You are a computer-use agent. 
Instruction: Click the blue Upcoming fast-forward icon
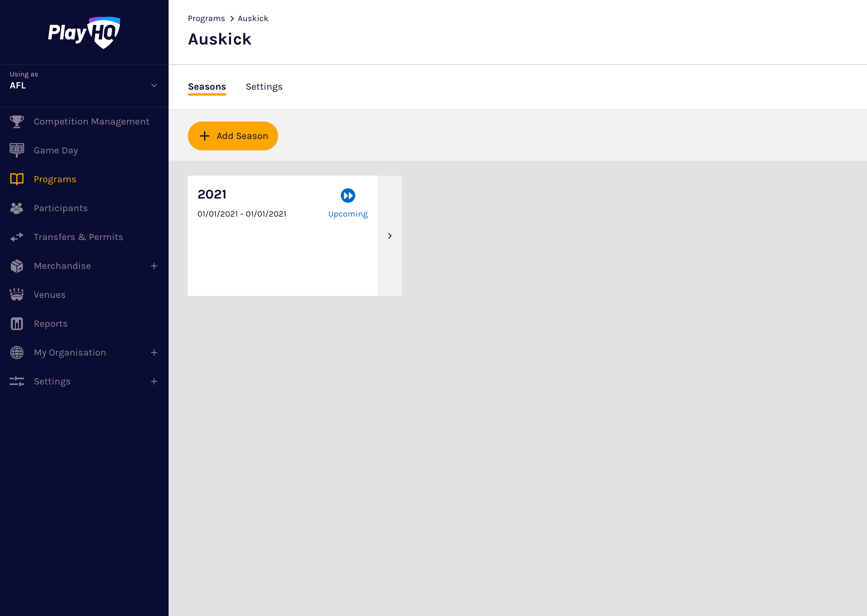pos(348,195)
